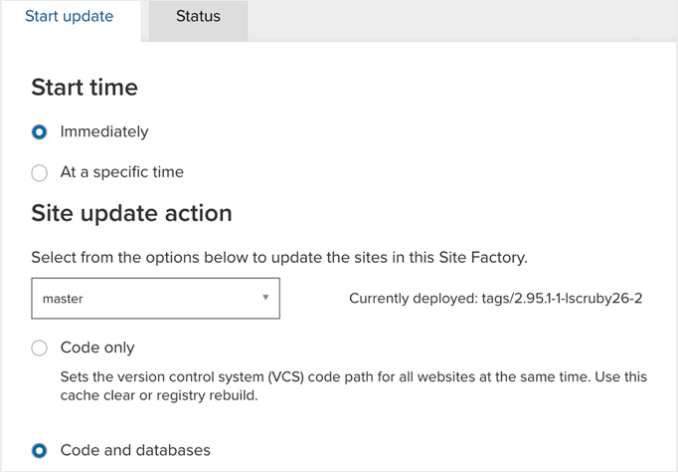Select the Immediately radio button

[x=39, y=131]
